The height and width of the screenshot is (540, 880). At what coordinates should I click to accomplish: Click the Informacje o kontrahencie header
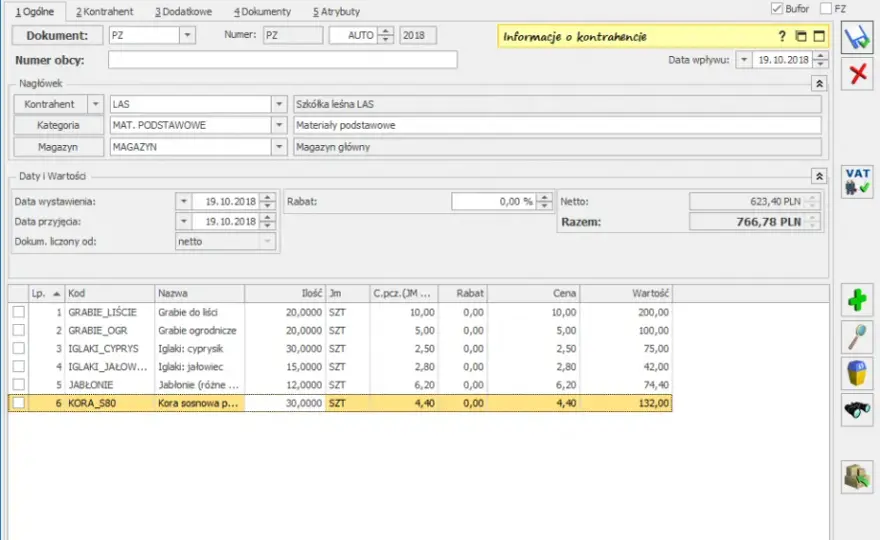(x=575, y=37)
